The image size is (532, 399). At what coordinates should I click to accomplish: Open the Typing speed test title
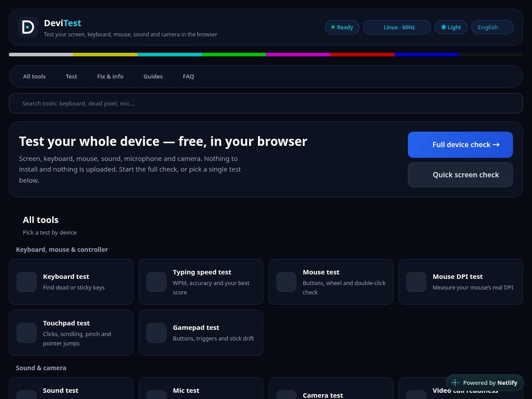coord(202,272)
